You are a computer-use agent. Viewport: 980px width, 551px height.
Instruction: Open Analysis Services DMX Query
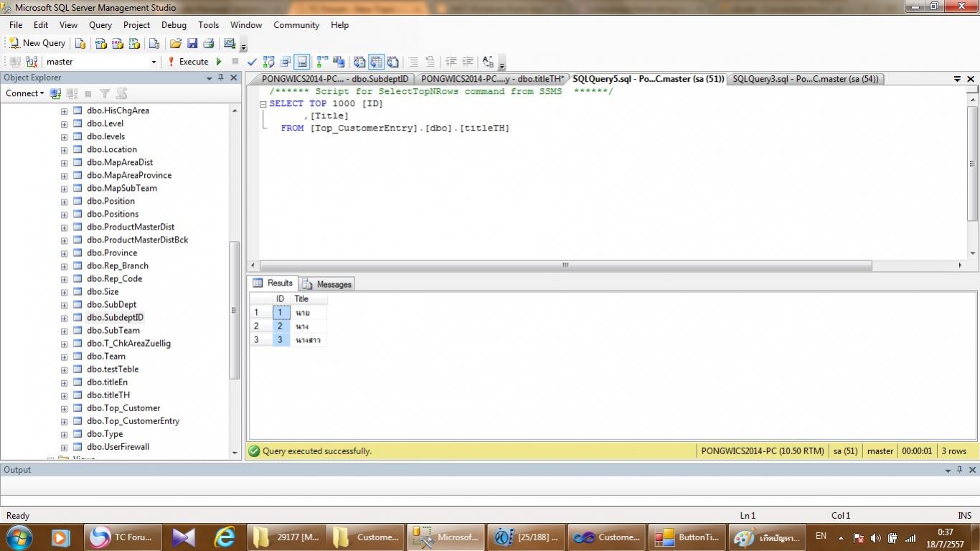[117, 43]
